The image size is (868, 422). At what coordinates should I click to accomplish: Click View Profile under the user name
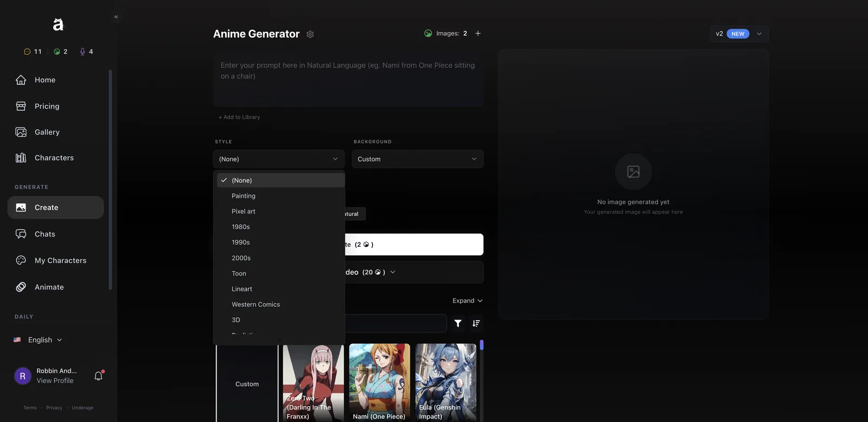(x=55, y=381)
